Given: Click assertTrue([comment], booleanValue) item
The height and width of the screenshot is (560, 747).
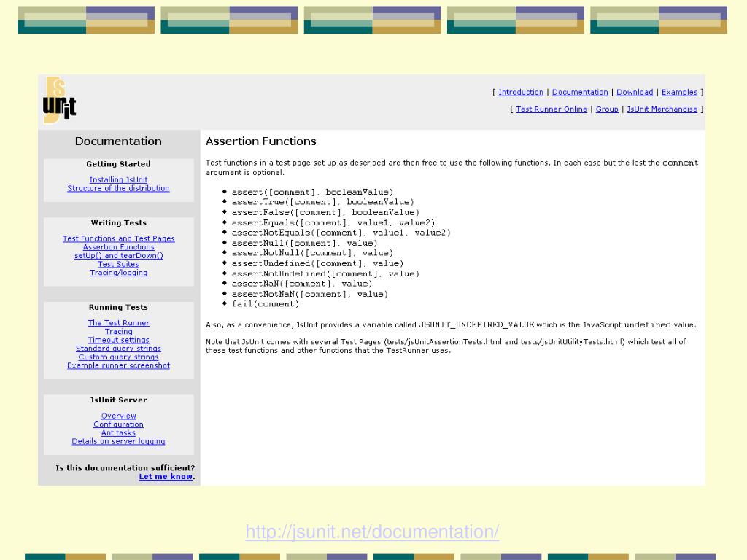Looking at the screenshot, I should [323, 202].
